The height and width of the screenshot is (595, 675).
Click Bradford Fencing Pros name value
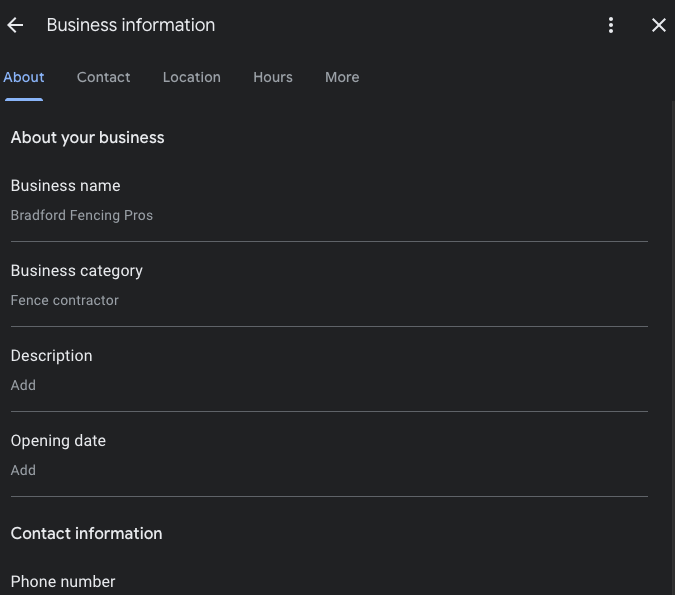[x=82, y=215]
